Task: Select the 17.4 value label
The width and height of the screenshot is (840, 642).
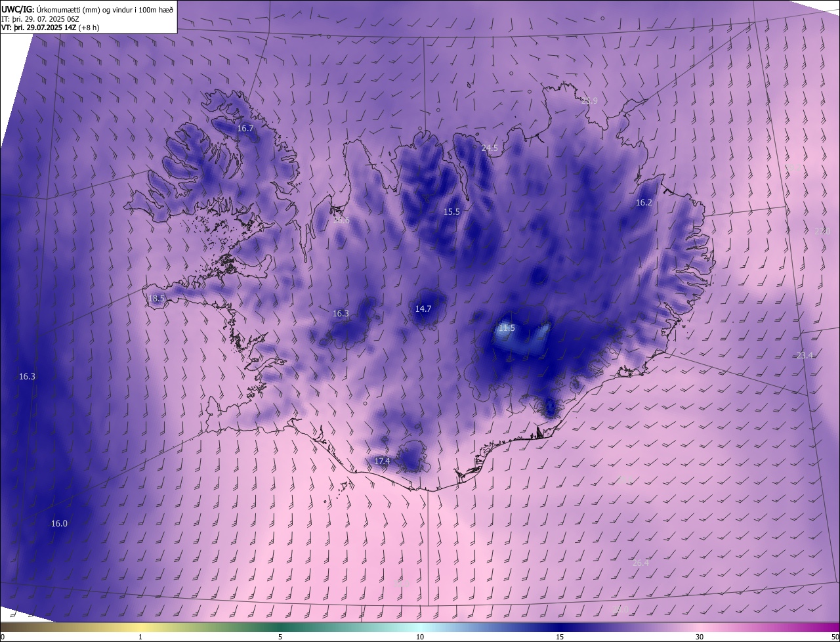Action: (x=382, y=461)
